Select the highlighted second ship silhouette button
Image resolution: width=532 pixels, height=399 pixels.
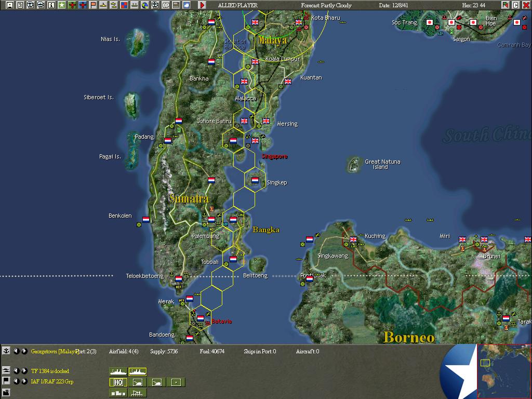pos(137,372)
